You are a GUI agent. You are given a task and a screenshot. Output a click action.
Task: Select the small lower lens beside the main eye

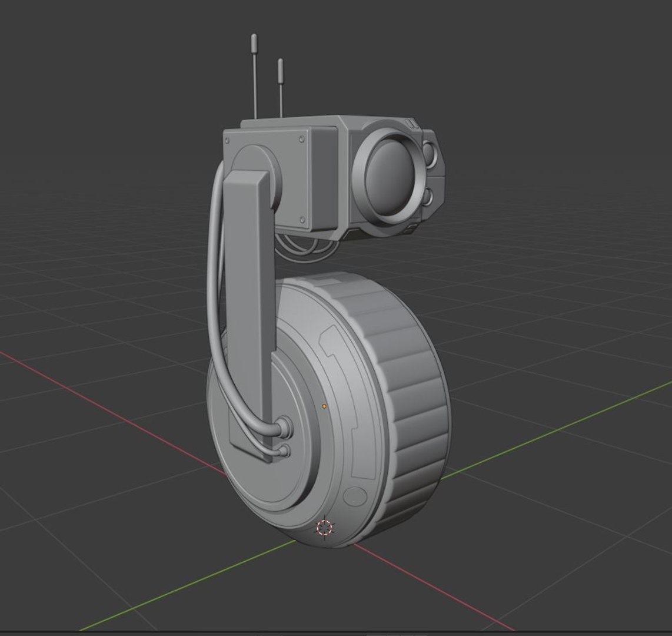click(x=429, y=197)
